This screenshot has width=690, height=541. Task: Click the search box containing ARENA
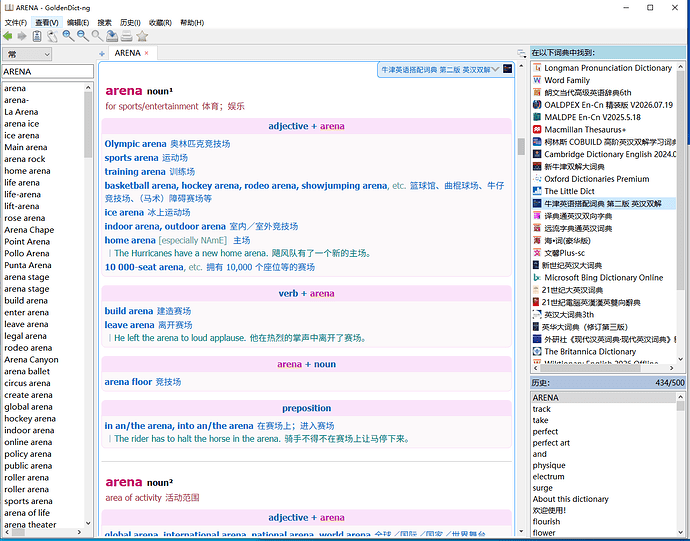(x=48, y=72)
